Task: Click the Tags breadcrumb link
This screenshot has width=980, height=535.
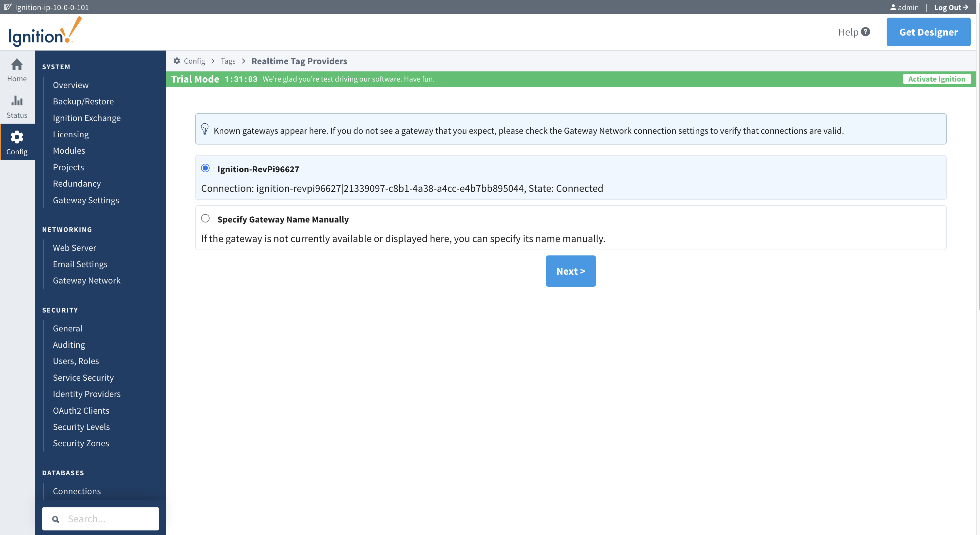Action: 228,61
